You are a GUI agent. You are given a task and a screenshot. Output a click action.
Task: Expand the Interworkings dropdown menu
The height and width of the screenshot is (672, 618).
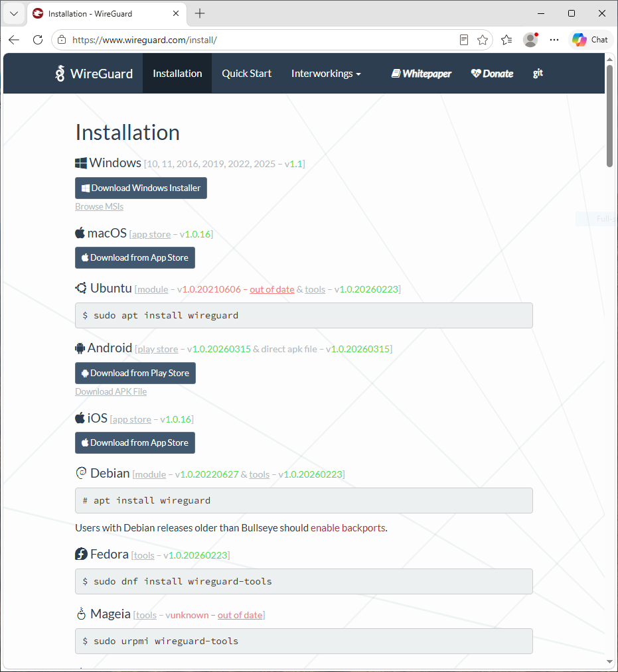326,73
